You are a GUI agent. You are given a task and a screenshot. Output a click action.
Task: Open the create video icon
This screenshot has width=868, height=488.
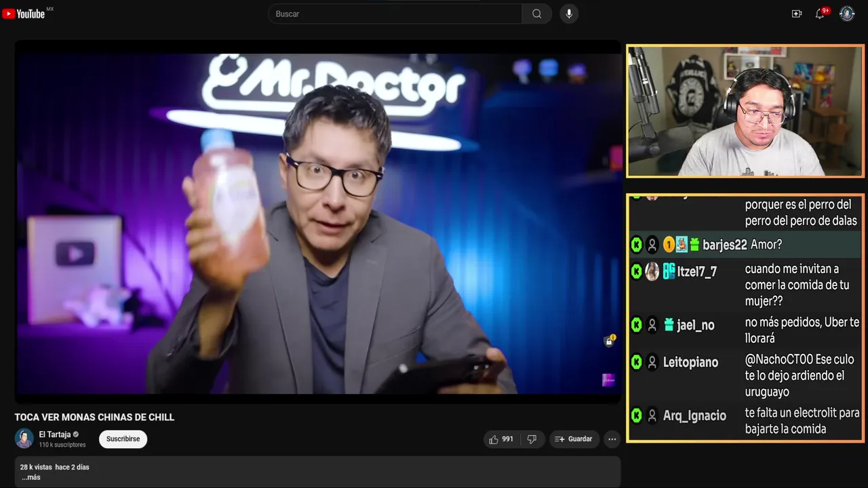click(797, 14)
